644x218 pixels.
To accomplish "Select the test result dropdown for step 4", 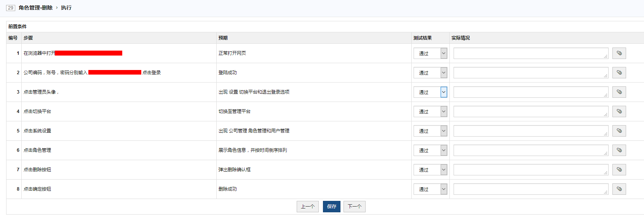I will (430, 111).
